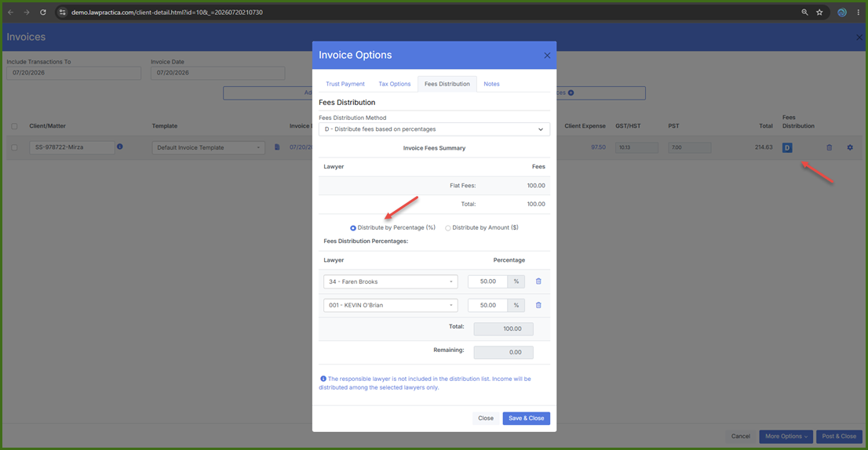Open the Default Invoice Template dropdown
Image resolution: width=868 pixels, height=450 pixels.
pos(208,147)
